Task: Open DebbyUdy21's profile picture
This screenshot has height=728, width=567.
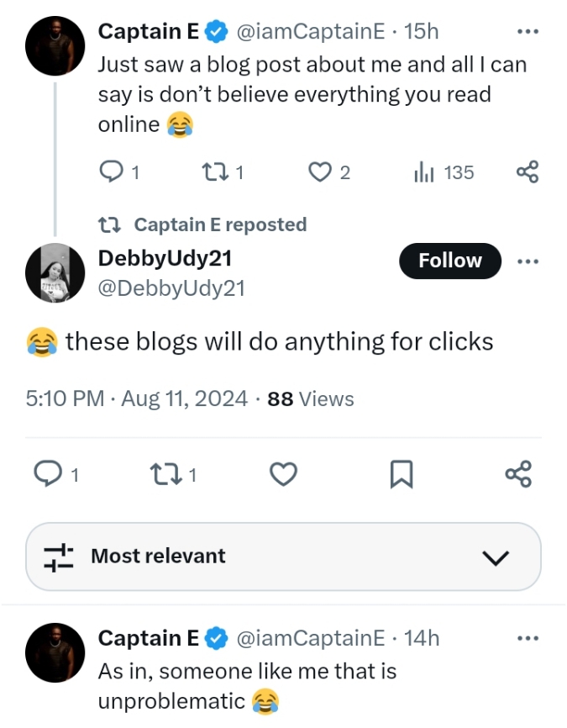Action: [x=55, y=273]
